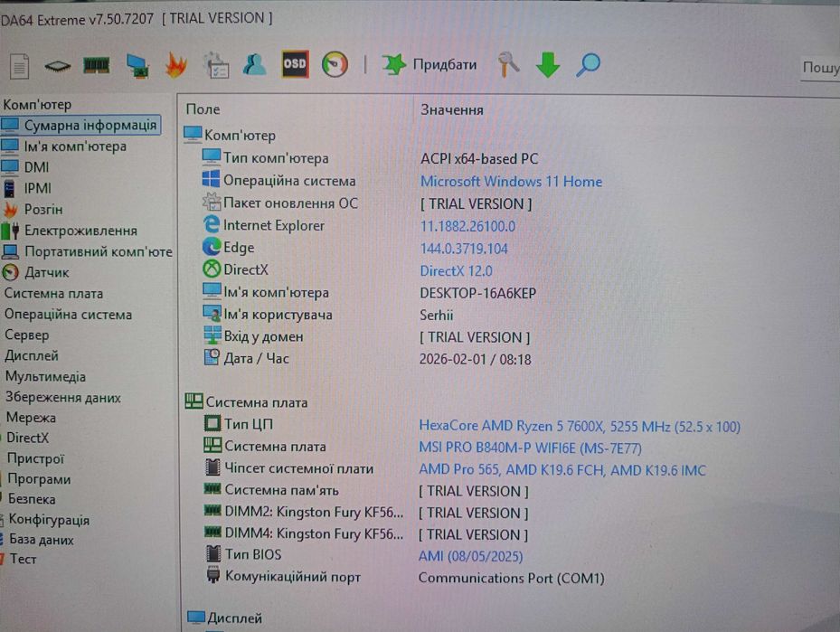Select the Дата / Час row

(368, 359)
